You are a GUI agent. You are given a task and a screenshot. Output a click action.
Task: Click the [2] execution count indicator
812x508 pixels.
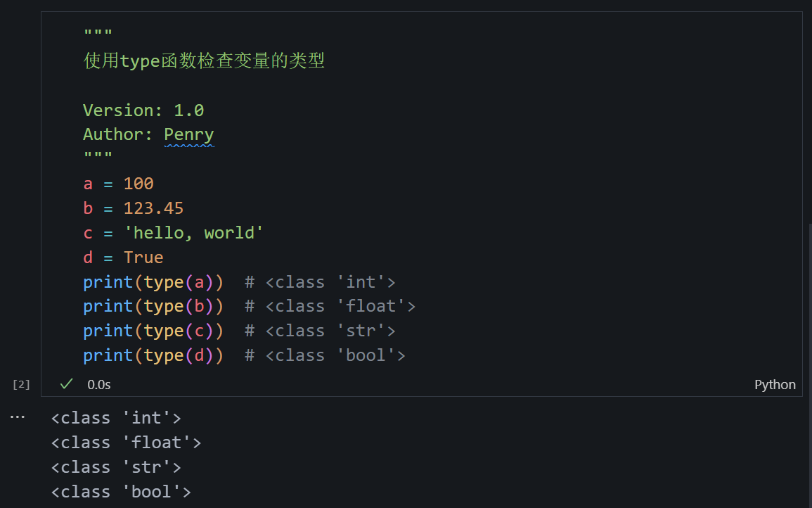(x=22, y=384)
